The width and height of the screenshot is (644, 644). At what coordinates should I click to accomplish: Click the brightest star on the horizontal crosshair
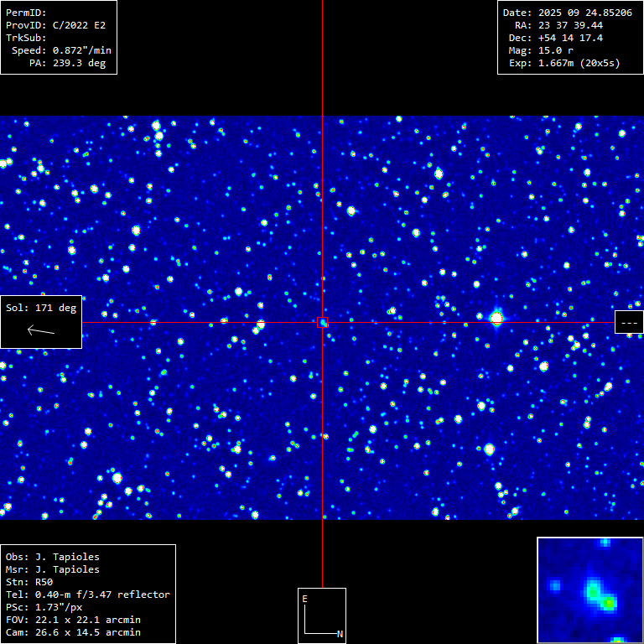[x=496, y=318]
